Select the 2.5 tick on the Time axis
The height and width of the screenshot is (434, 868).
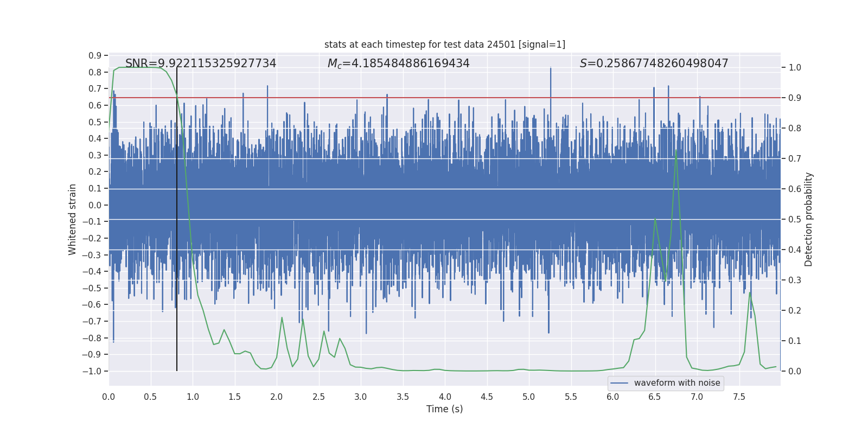[x=319, y=397]
